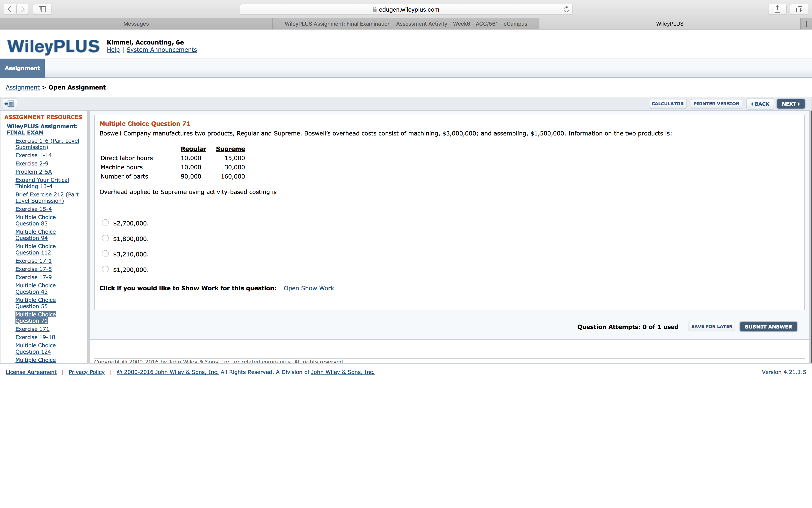
Task: Collapse the assignment resources panel icon
Action: (10, 104)
